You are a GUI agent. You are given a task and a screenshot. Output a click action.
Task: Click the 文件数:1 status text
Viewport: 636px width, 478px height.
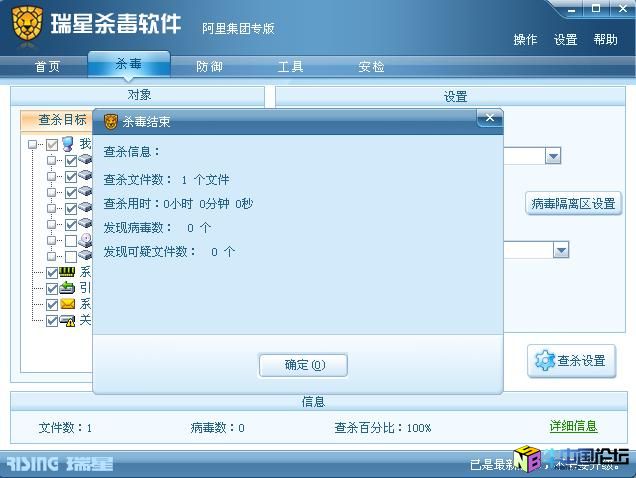click(x=65, y=428)
